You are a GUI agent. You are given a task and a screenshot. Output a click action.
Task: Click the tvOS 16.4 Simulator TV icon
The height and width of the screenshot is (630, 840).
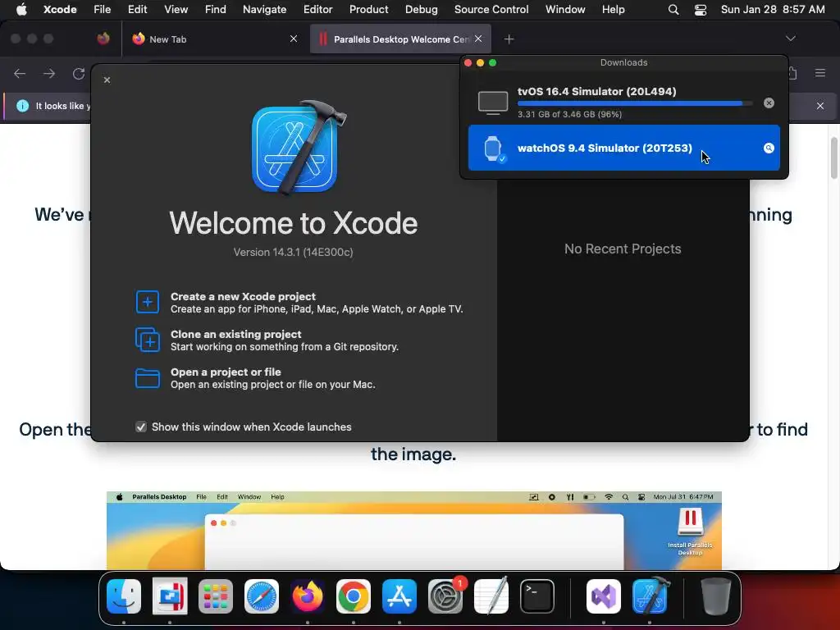point(493,103)
